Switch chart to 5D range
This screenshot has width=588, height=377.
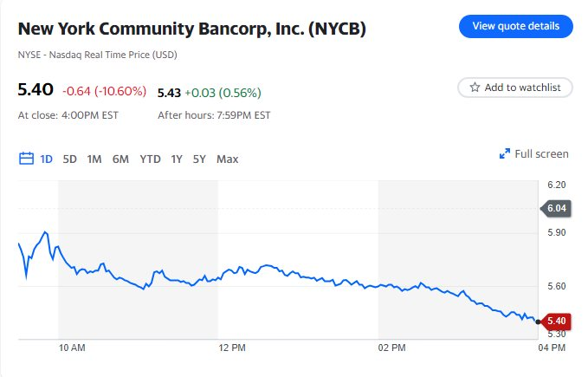point(70,159)
